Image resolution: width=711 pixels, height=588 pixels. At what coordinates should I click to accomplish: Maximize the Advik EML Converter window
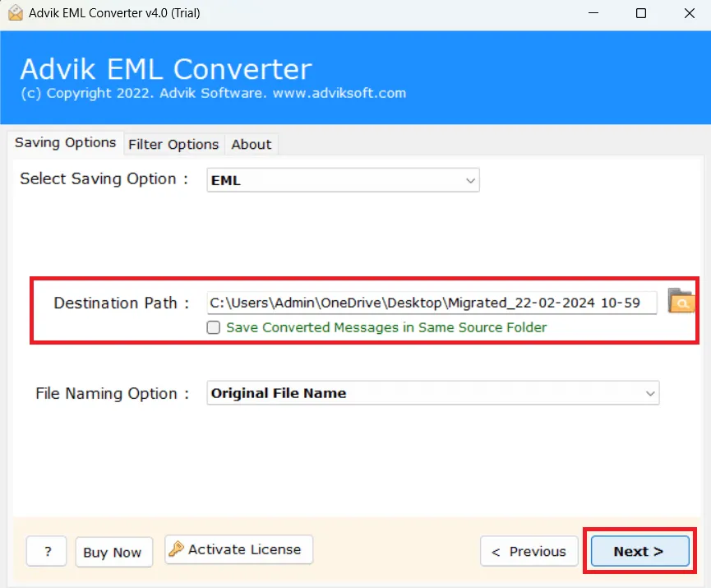coord(640,13)
